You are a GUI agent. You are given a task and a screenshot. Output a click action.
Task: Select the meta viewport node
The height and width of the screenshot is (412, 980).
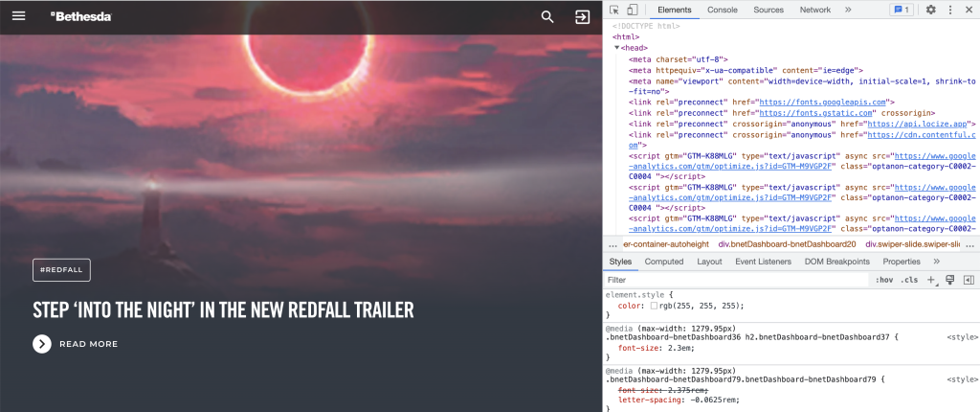click(802, 86)
